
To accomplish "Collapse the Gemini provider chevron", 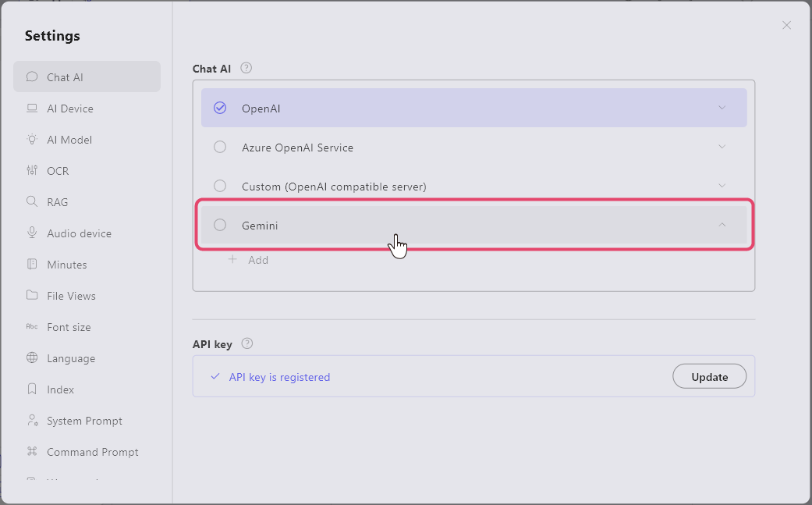I will point(722,225).
